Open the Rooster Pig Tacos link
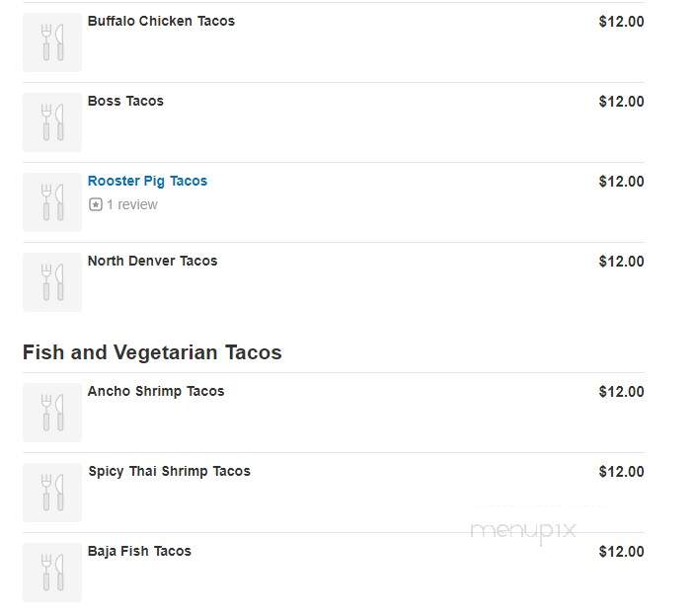 coord(147,181)
